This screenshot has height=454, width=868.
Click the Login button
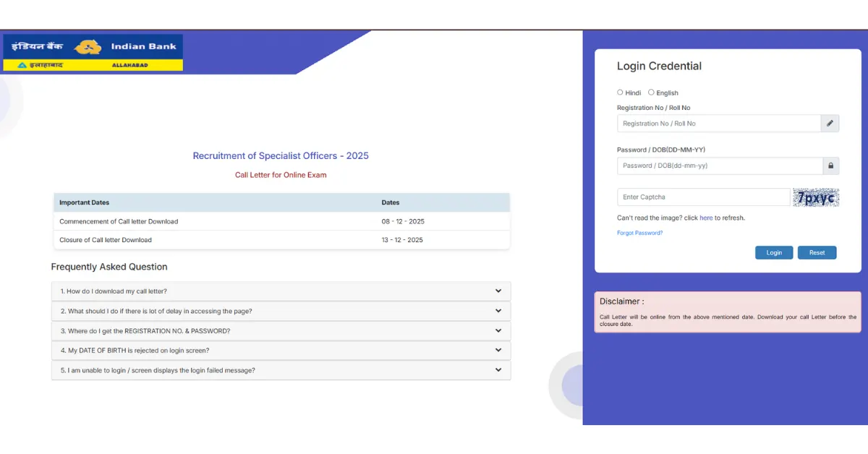[774, 252]
